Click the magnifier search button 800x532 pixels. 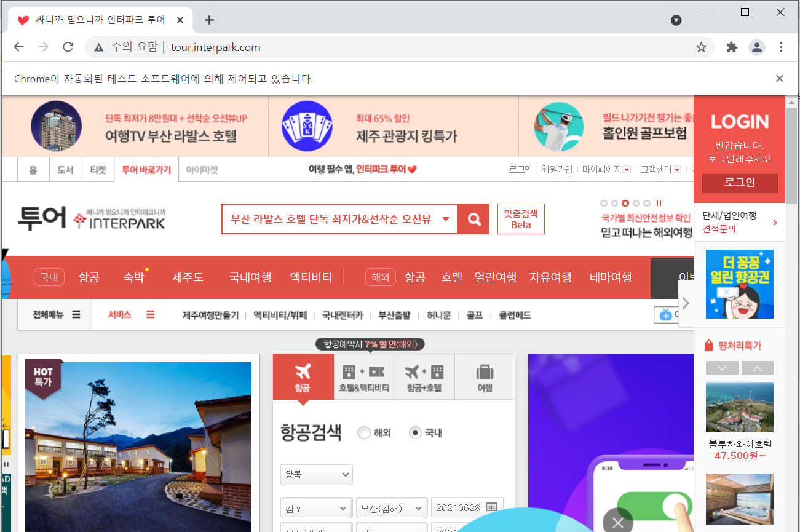tap(474, 219)
